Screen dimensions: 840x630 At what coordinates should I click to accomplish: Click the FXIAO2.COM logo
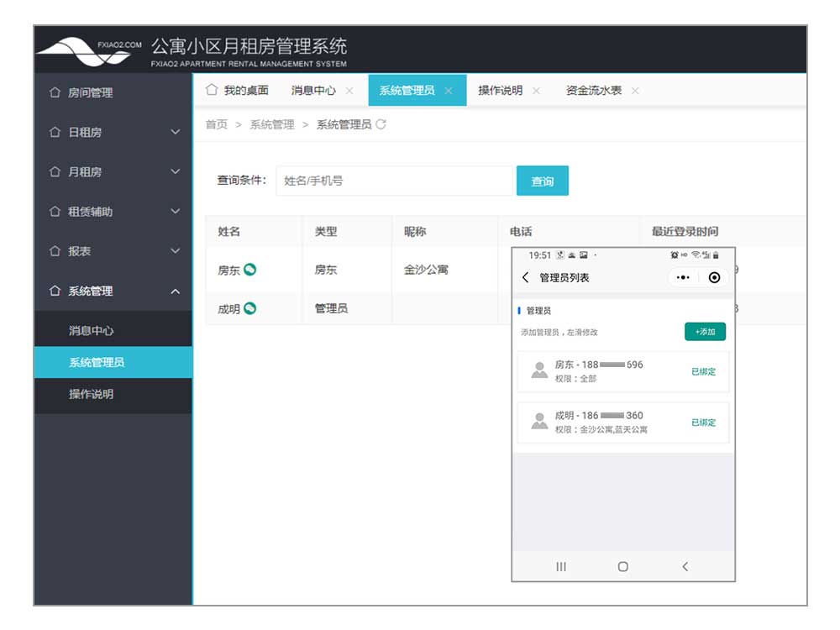(90, 50)
